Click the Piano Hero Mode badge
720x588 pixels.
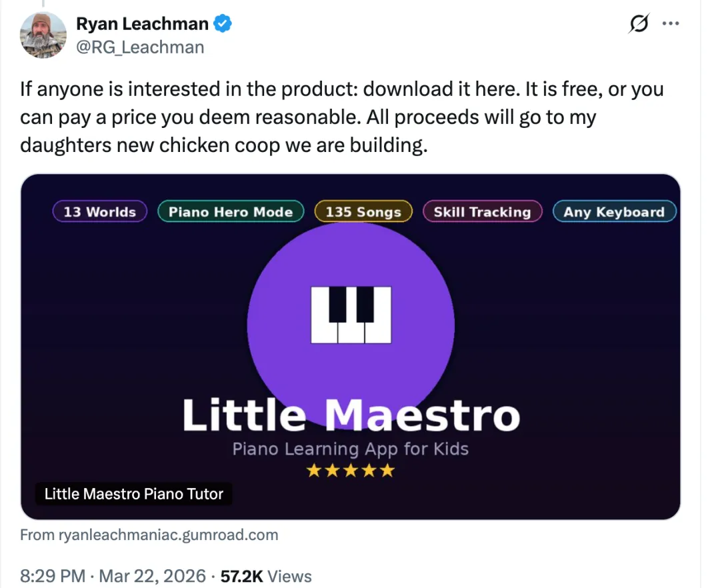coord(231,212)
